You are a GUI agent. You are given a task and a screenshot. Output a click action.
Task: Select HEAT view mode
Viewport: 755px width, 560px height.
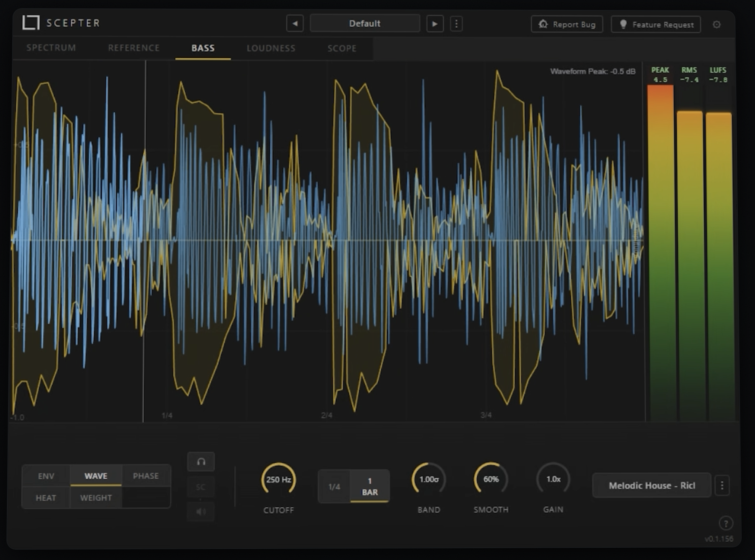(x=46, y=498)
